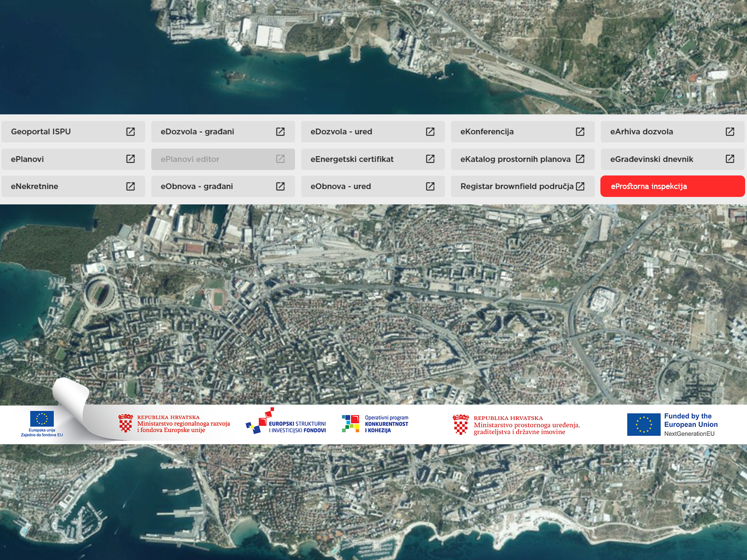This screenshot has width=747, height=560.
Task: Click external-link icon beside eDozvola - građani
Action: (281, 132)
